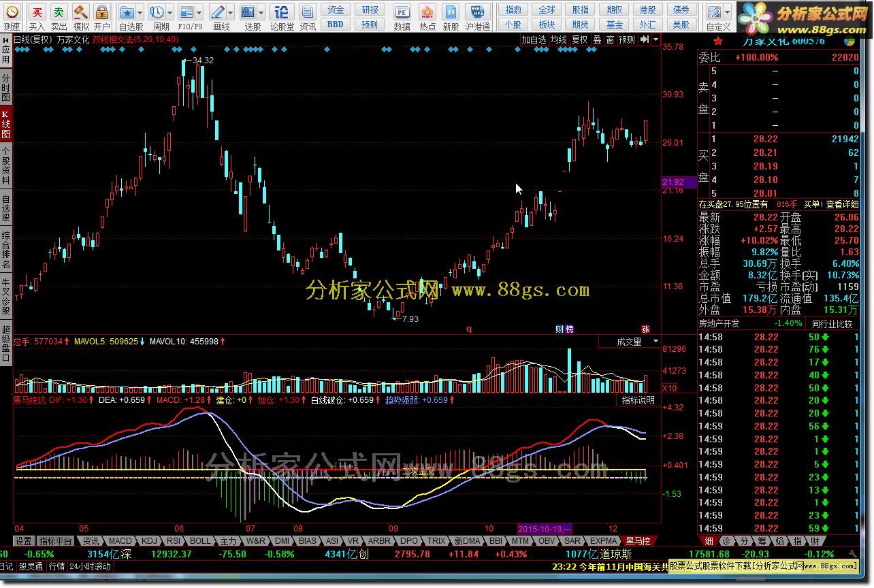Select the BOLL indicator tab
This screenshot has height=588, width=874.
point(200,541)
